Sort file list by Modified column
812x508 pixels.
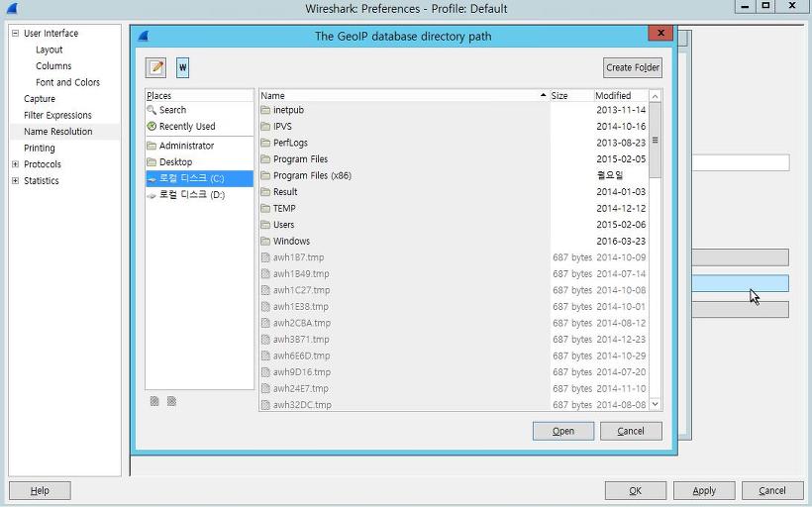click(621, 96)
